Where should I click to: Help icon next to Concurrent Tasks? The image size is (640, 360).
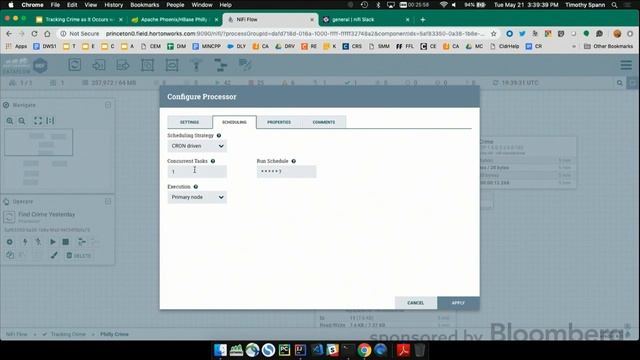tap(213, 161)
